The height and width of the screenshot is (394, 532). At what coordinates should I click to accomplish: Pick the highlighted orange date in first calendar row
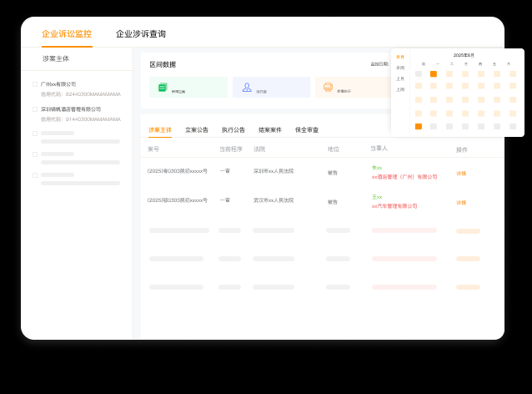click(x=434, y=73)
